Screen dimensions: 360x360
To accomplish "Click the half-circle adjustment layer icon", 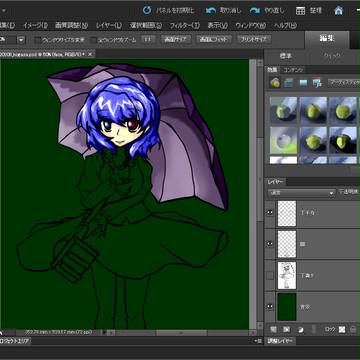I will point(300,330).
